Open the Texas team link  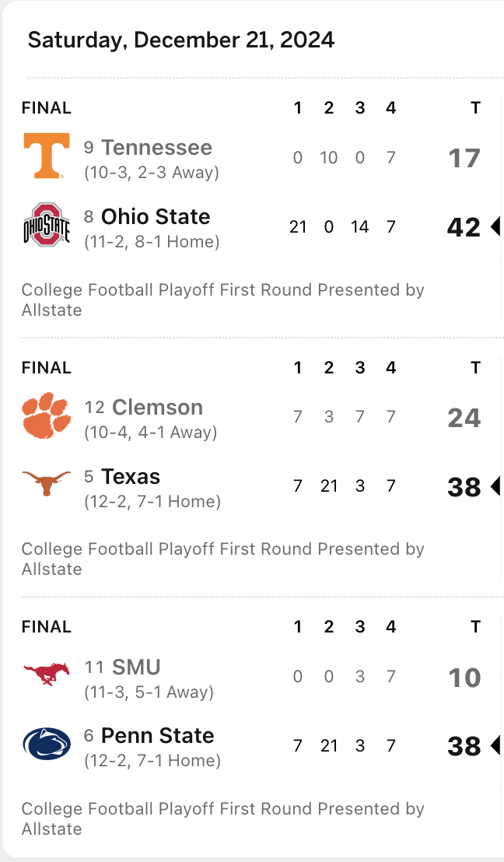point(131,477)
